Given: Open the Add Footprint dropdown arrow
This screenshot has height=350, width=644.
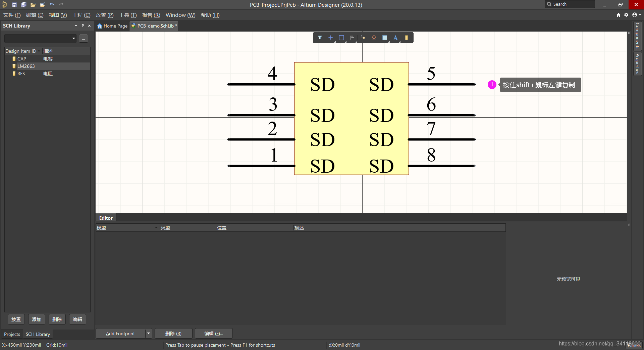Looking at the screenshot, I should coord(148,333).
